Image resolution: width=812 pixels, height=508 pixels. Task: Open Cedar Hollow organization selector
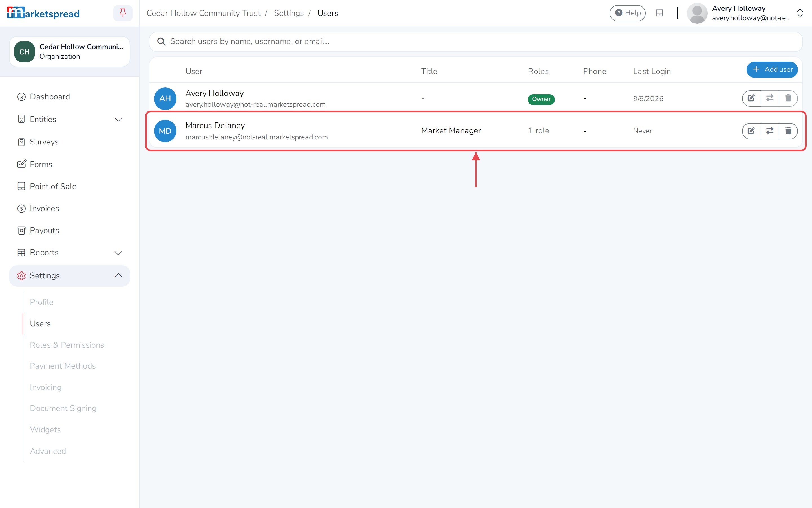click(x=70, y=51)
